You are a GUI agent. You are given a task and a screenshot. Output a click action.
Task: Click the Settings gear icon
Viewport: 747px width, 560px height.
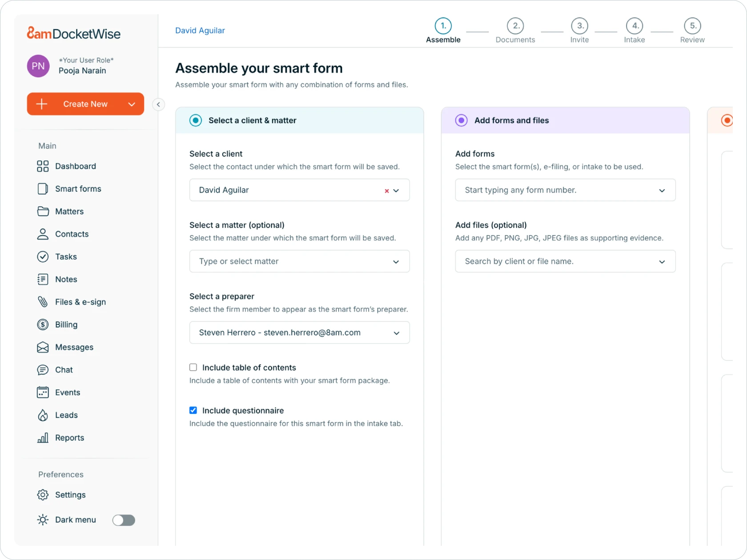[x=43, y=495]
